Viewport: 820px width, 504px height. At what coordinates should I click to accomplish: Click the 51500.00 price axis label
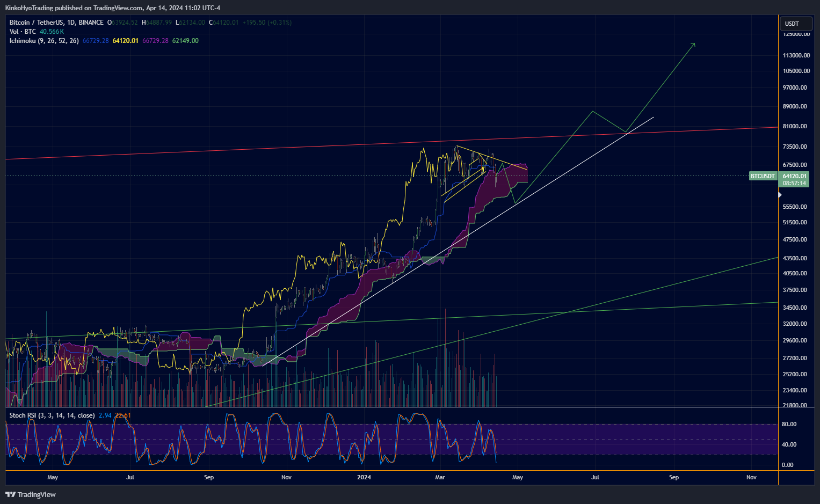click(x=795, y=222)
